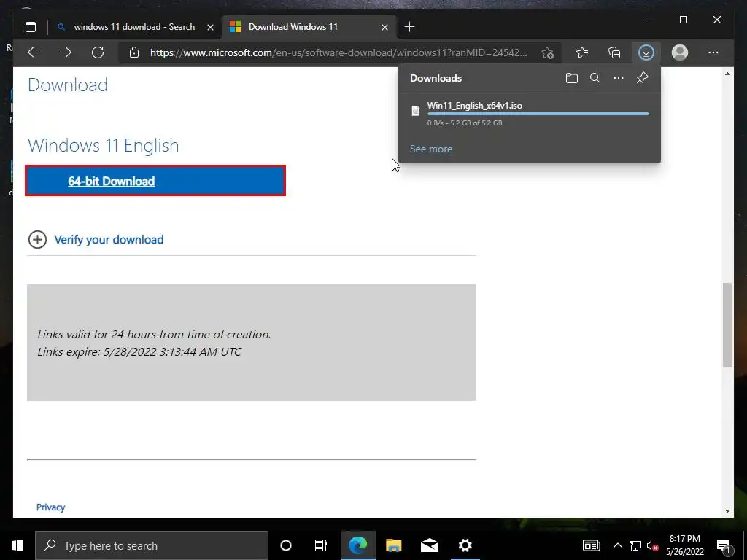Image resolution: width=747 pixels, height=560 pixels.
Task: Show hidden system tray icons
Action: (617, 545)
